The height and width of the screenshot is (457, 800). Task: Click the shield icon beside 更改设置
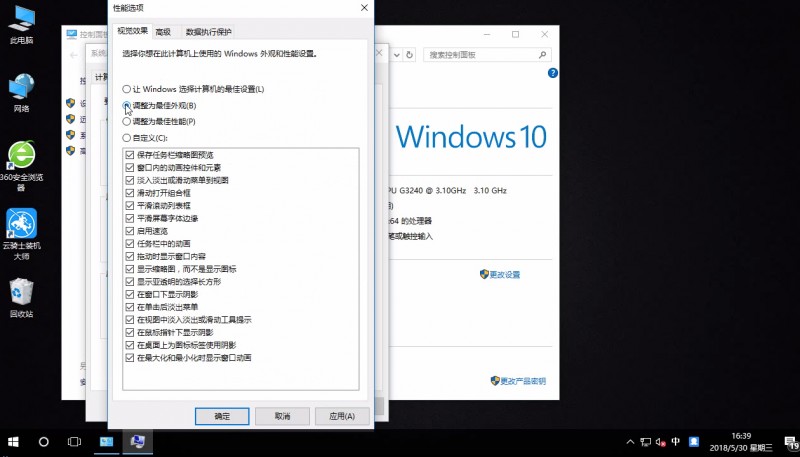click(484, 274)
